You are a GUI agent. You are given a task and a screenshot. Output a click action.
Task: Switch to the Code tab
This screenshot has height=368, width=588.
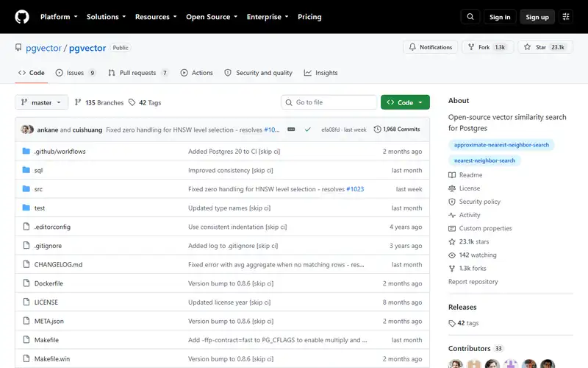coord(32,73)
